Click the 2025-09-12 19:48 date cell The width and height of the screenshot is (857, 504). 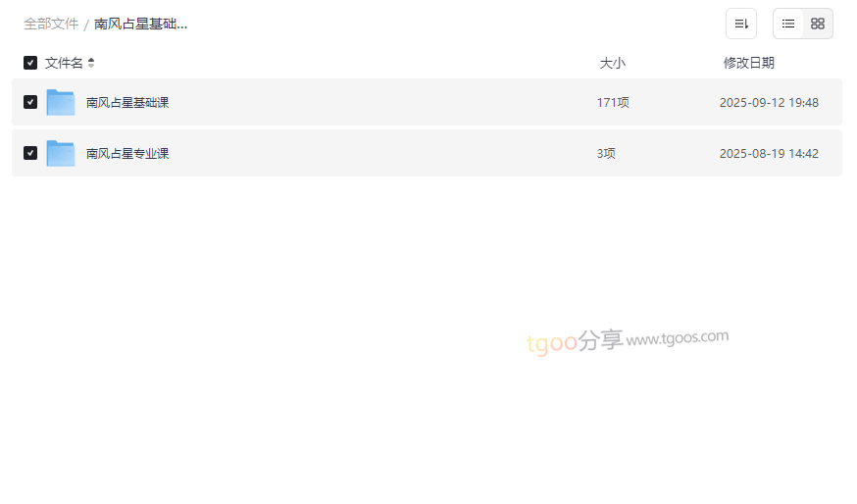click(x=769, y=102)
